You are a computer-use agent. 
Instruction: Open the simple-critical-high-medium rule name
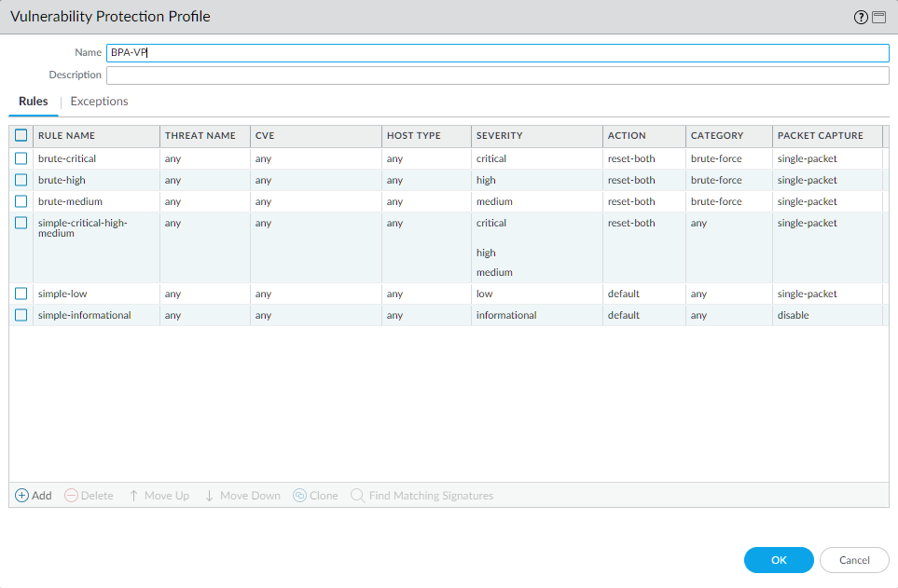tap(82, 228)
